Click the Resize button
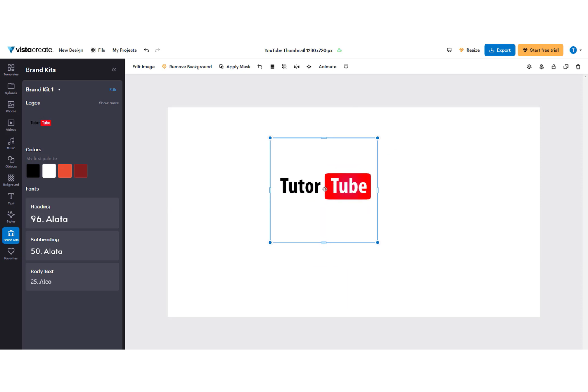 click(x=469, y=50)
